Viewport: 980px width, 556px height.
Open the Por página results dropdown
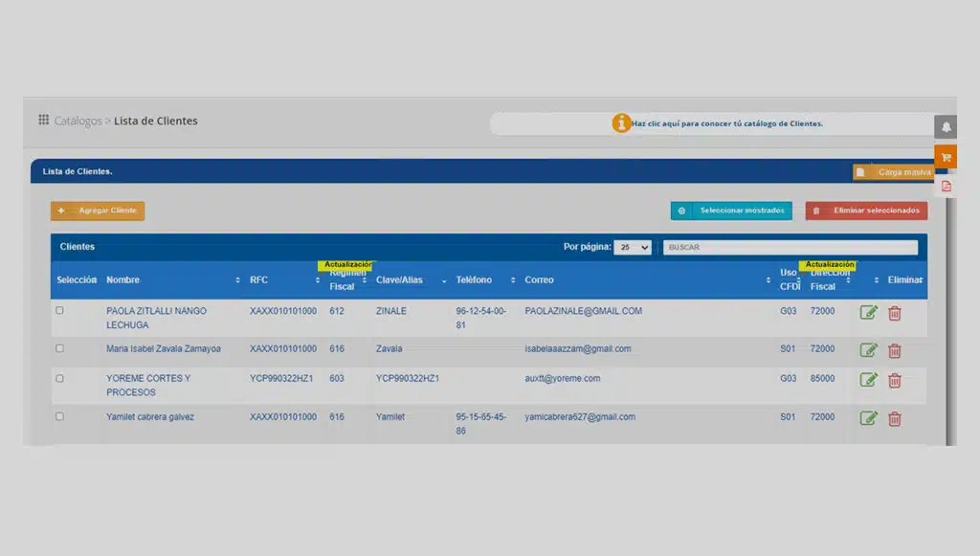pos(633,247)
